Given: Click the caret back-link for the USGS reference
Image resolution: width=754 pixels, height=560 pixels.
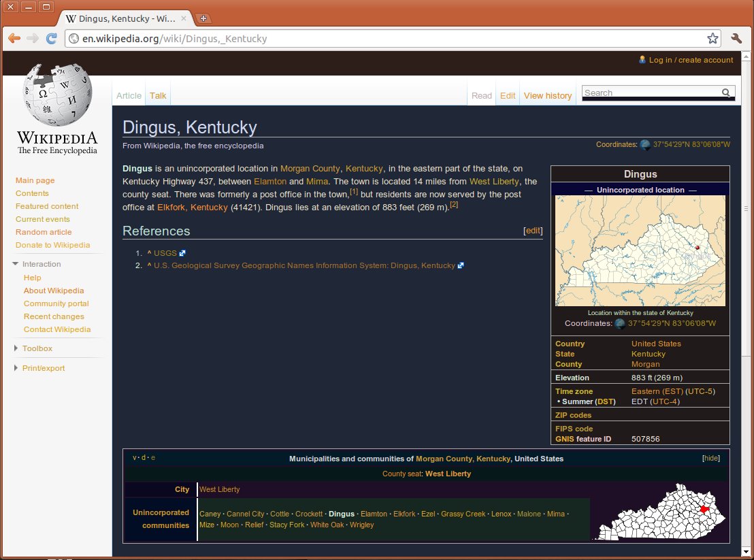Looking at the screenshot, I should click(149, 253).
